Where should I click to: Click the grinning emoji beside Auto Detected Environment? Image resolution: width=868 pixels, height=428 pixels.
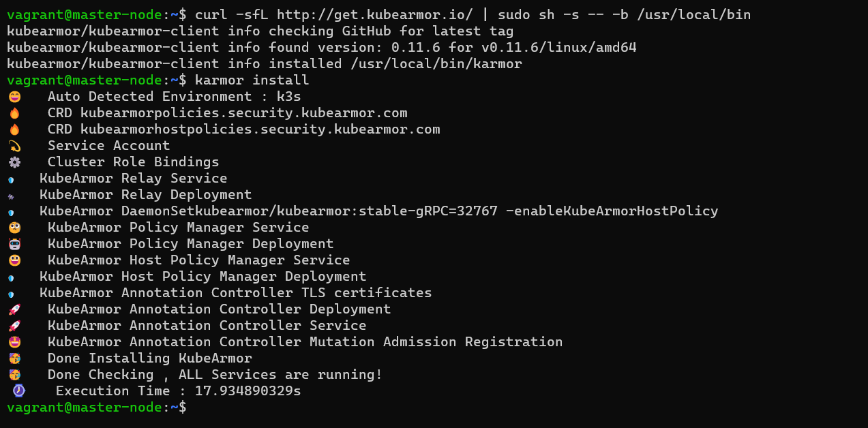click(14, 97)
